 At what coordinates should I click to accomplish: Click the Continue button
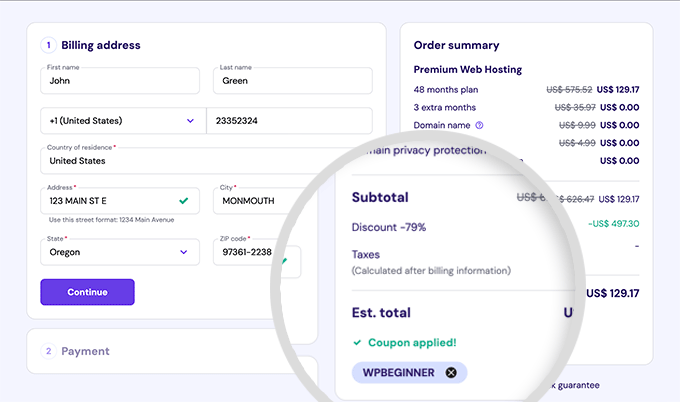point(87,292)
